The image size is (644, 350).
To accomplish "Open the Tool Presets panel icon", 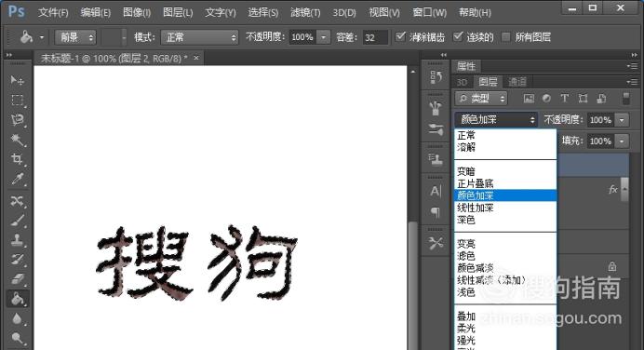I will pyautogui.click(x=436, y=243).
